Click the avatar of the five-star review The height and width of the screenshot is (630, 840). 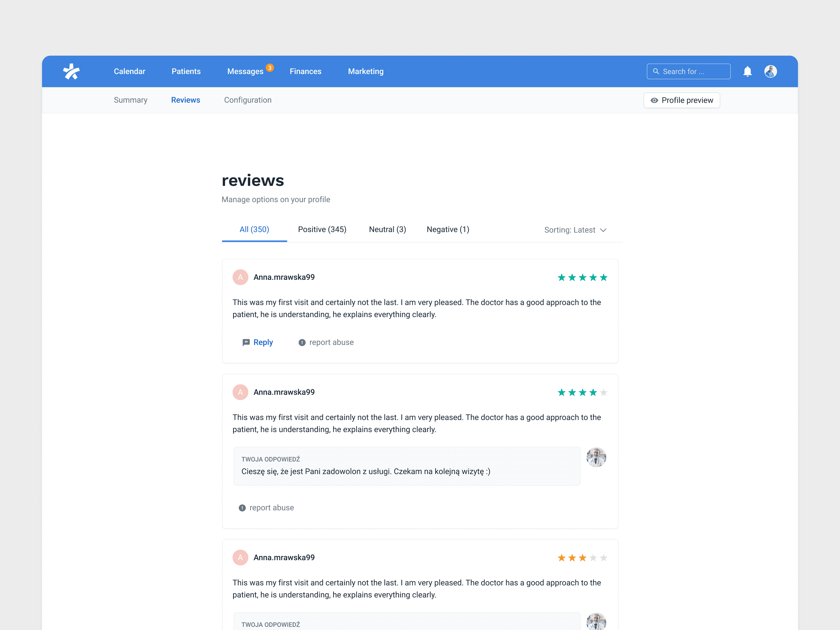click(x=240, y=277)
